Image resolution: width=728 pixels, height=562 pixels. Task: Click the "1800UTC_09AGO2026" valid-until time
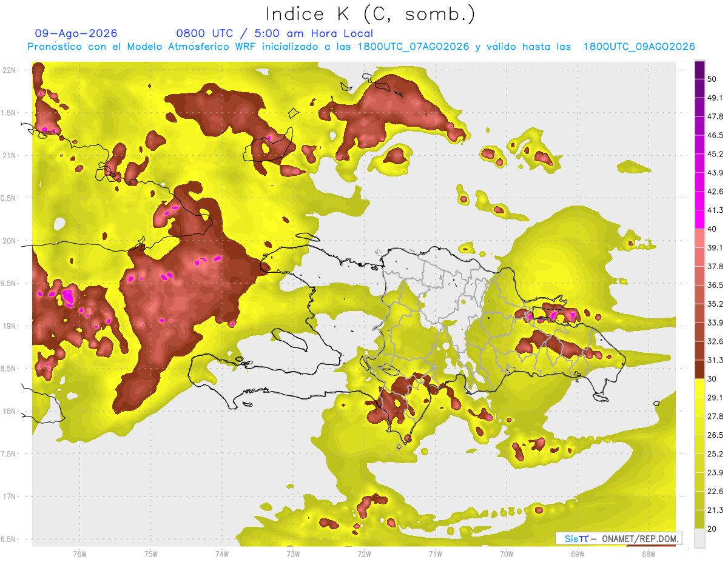[639, 47]
